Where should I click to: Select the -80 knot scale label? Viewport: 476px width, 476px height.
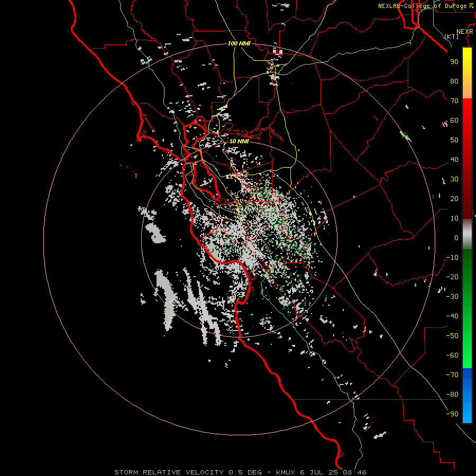[452, 395]
